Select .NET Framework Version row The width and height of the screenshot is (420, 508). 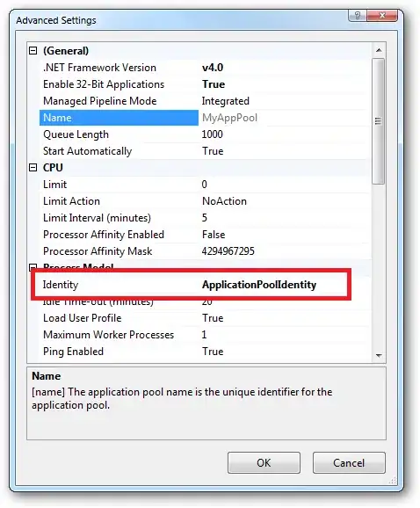(206, 68)
